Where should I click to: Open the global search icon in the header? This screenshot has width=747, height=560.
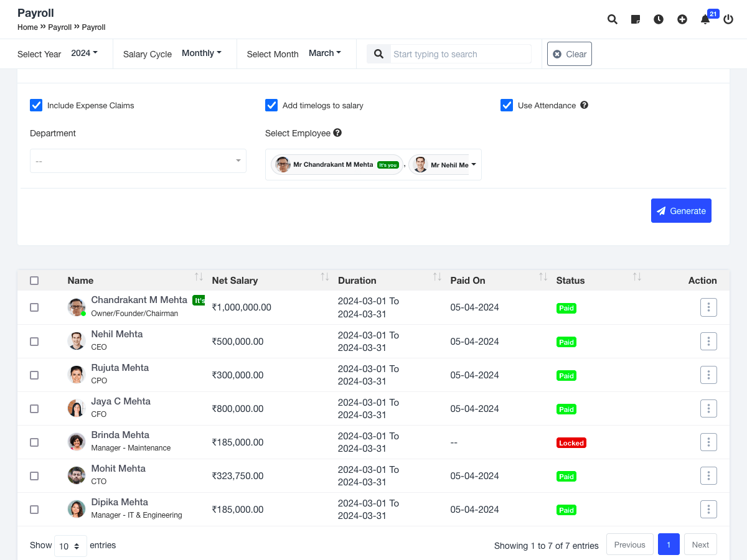pos(612,19)
